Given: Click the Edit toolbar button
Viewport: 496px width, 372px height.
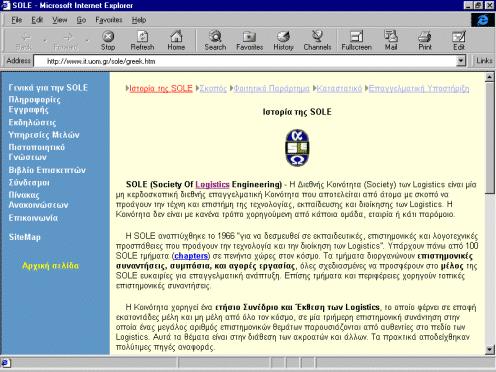Looking at the screenshot, I should (459, 41).
